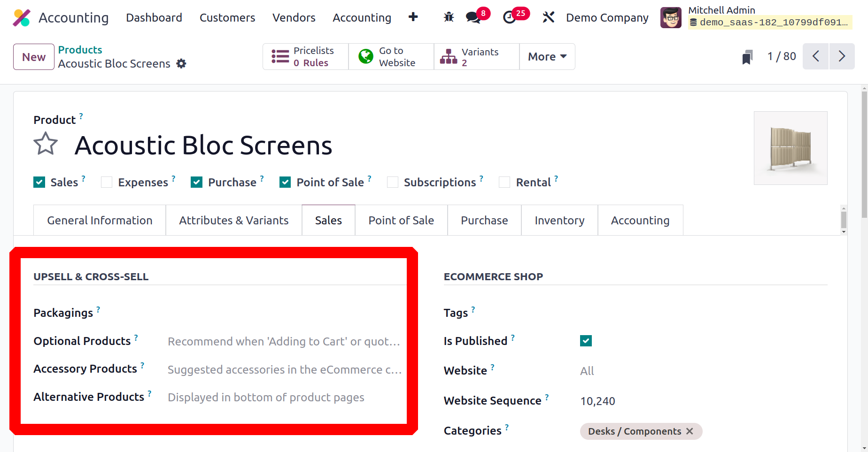Toggle the Is Published checkbox
Screen dimensions: 868x452
(x=586, y=341)
